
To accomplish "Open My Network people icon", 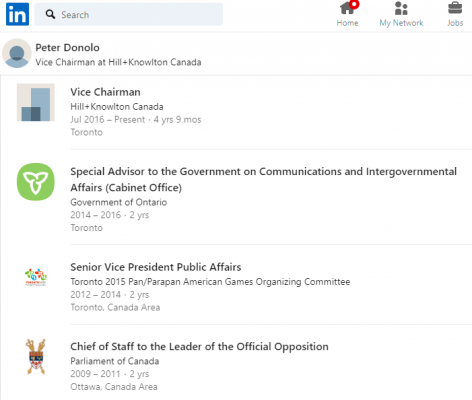I will [x=401, y=8].
